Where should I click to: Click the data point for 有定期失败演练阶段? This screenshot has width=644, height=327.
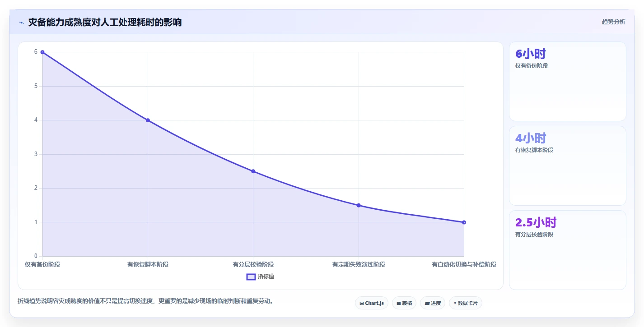359,205
